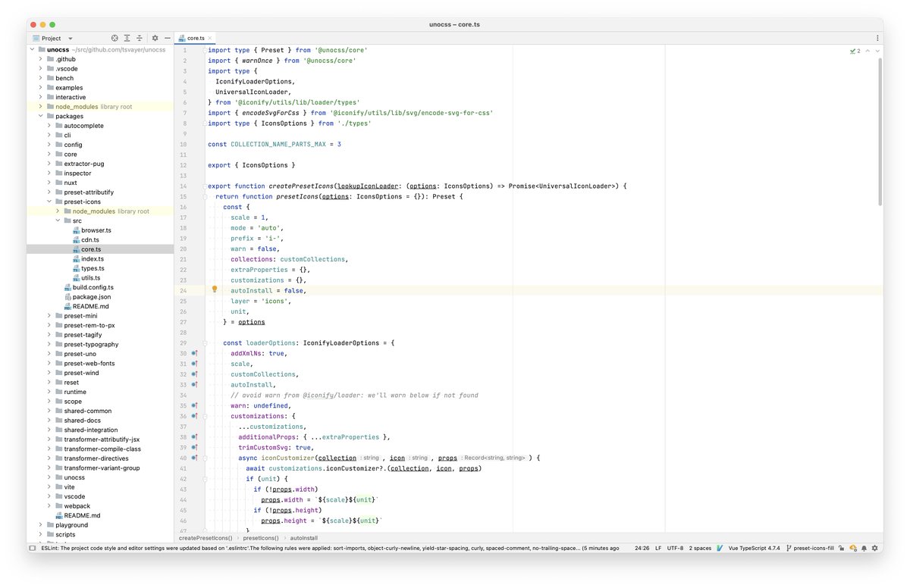Viewport: 910px width, 588px height.
Task: Collapse the src folder
Action: [58, 220]
